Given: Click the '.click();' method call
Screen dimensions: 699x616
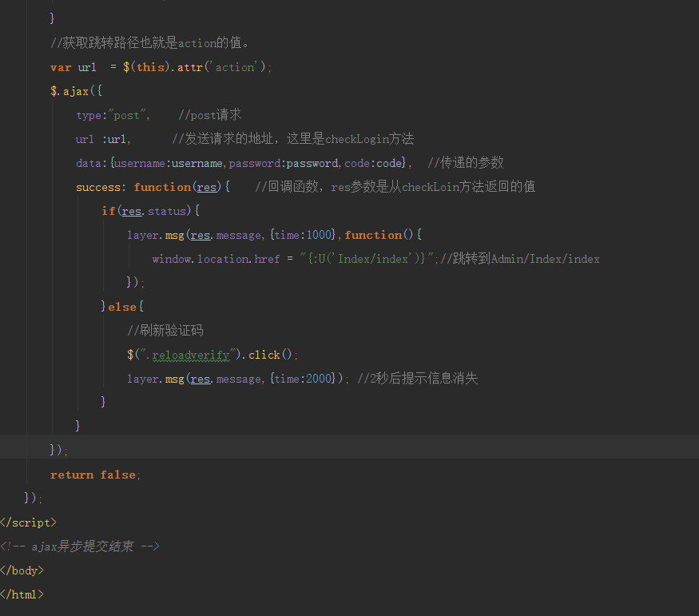Looking at the screenshot, I should tap(270, 355).
